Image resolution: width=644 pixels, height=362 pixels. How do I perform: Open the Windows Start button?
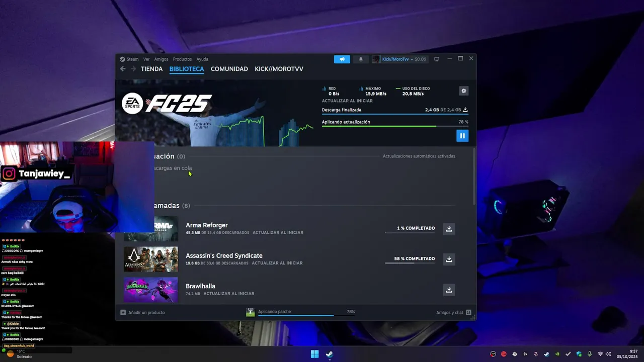tap(314, 354)
